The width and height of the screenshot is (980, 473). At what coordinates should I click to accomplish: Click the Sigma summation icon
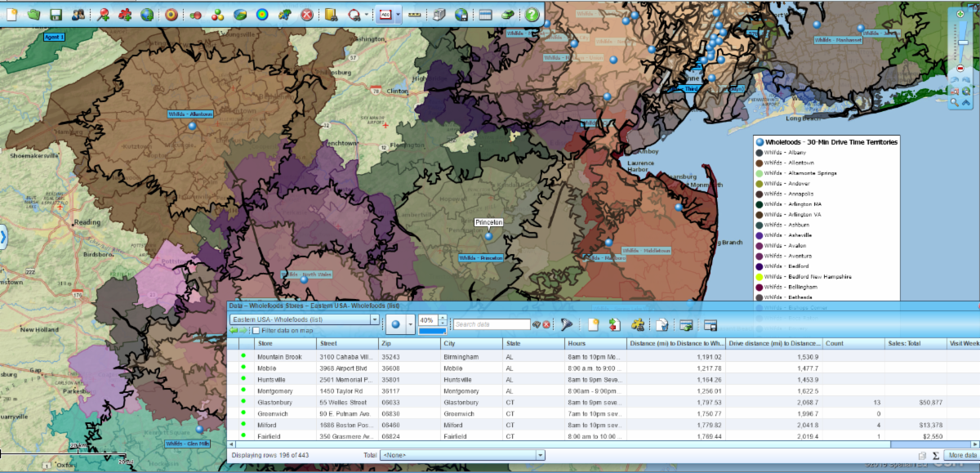[x=936, y=455]
